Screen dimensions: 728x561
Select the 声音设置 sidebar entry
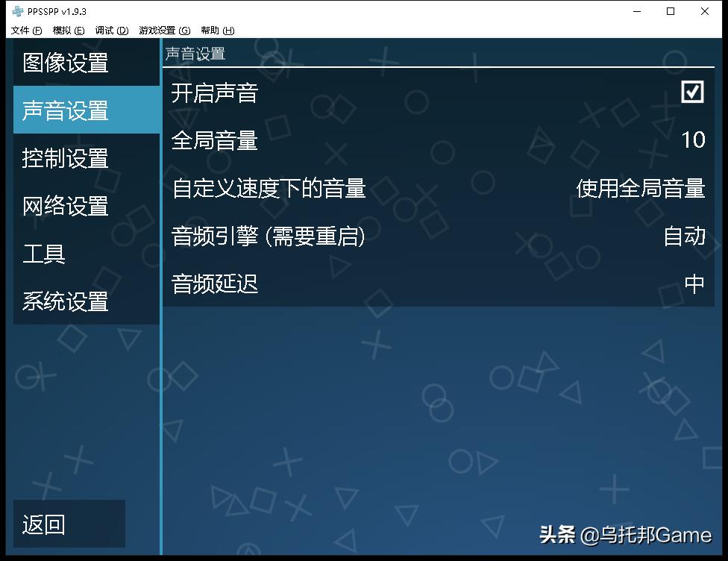pos(67,109)
